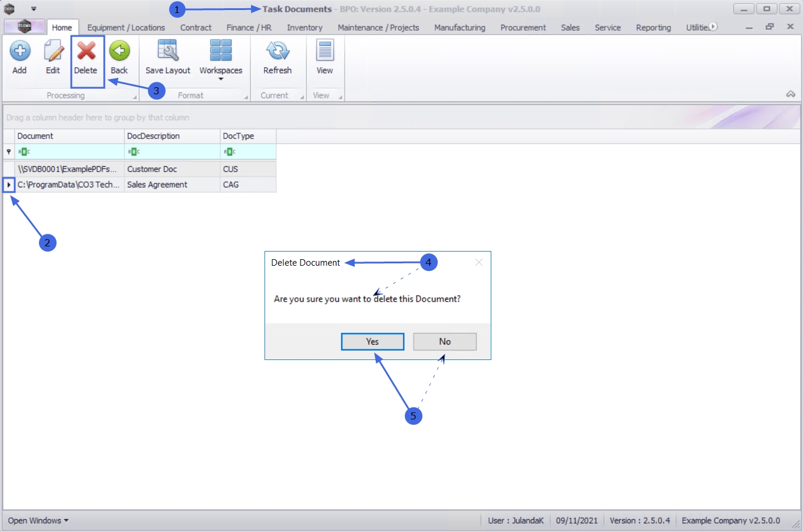Close the Delete Document dialog with X
The width and height of the screenshot is (803, 532).
(479, 263)
